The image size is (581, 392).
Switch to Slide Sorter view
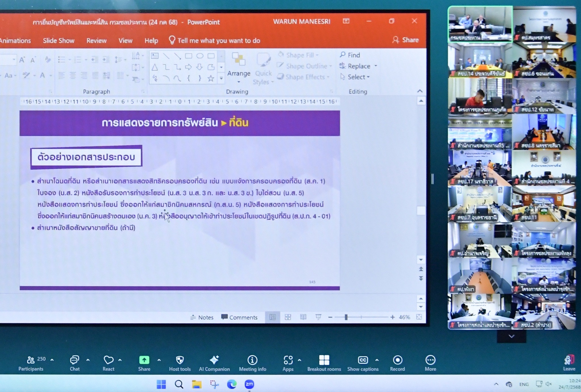click(288, 317)
